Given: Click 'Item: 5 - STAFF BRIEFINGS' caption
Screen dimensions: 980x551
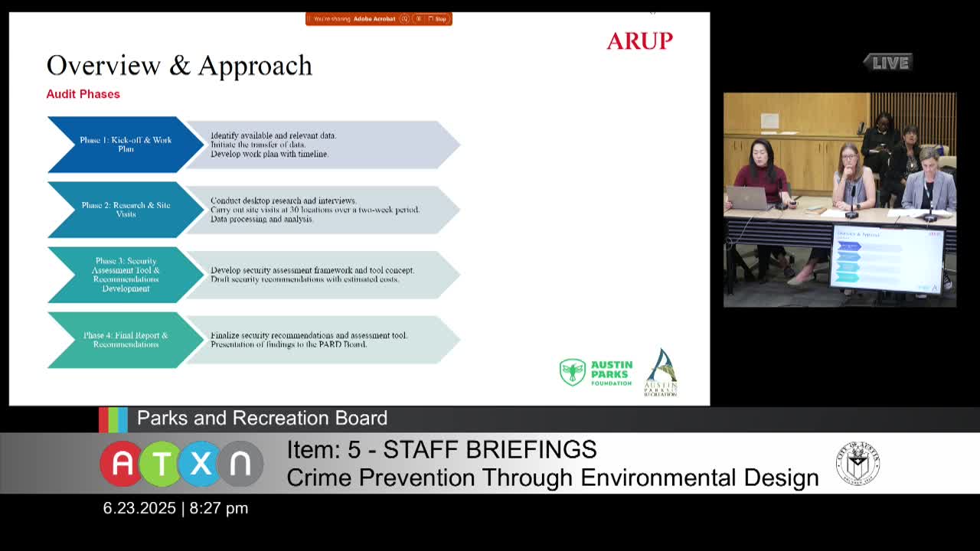Looking at the screenshot, I should pos(442,449).
